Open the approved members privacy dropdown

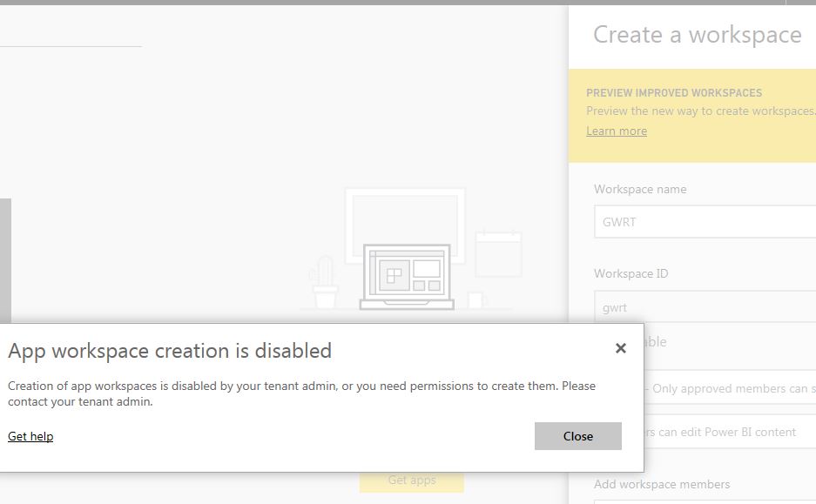pyautogui.click(x=730, y=388)
